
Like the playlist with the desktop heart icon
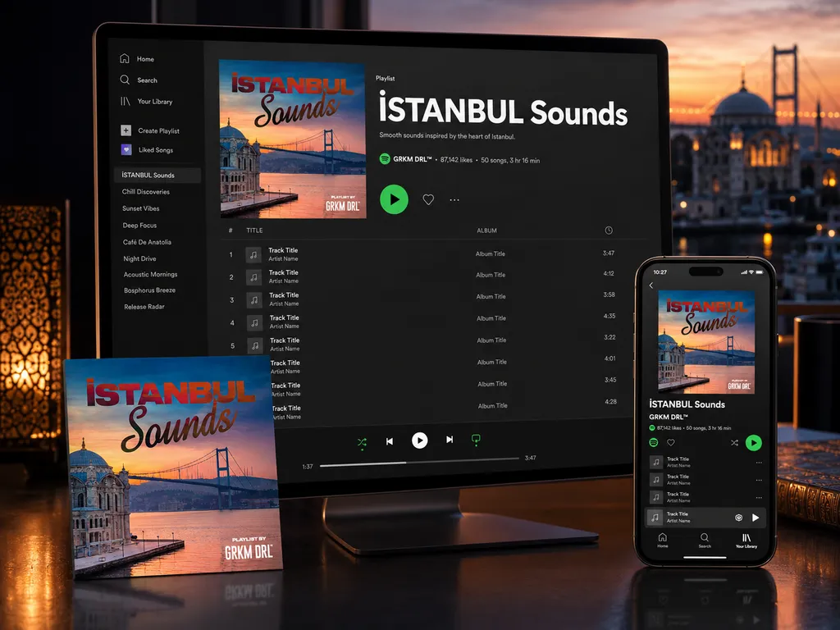(x=428, y=199)
